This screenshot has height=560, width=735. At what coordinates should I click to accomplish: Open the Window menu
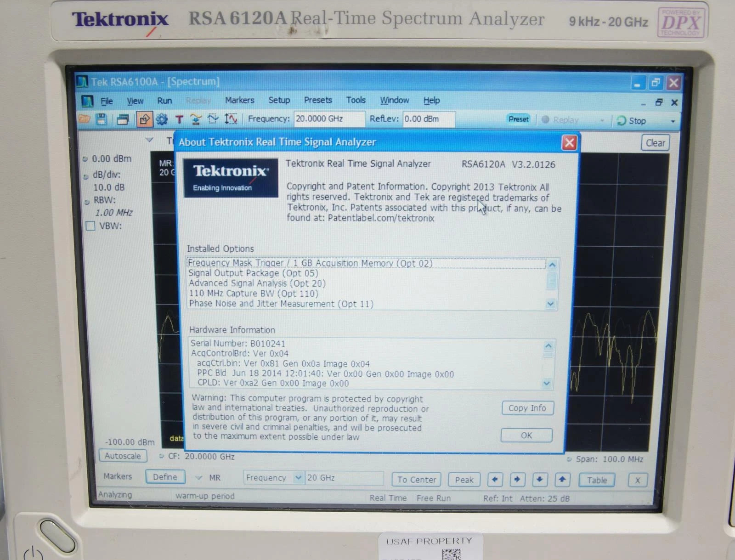click(x=395, y=100)
